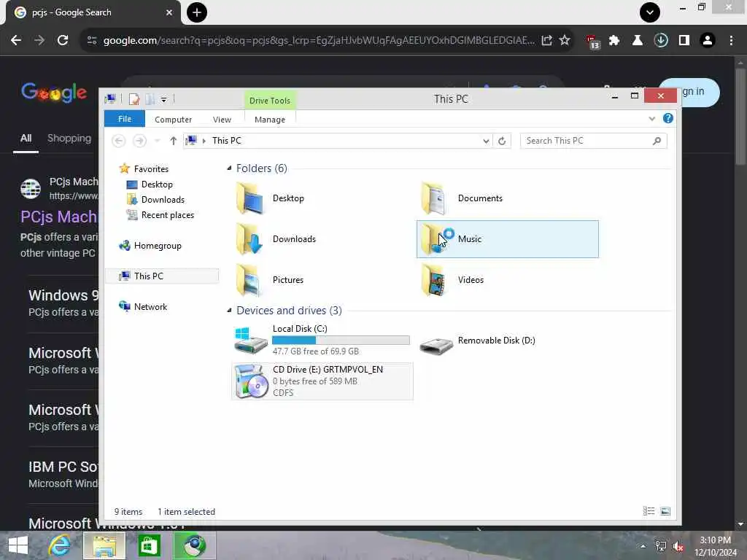Open Chrome tab search dropdown

click(x=650, y=12)
